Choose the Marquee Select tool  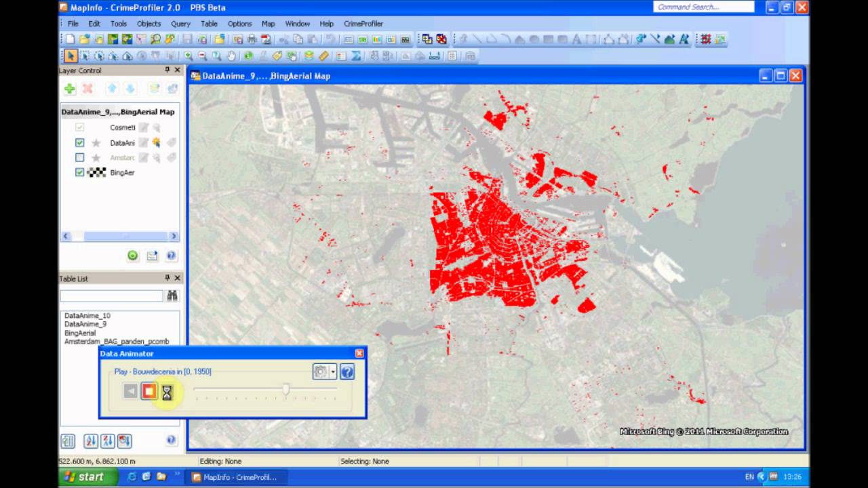[x=85, y=56]
